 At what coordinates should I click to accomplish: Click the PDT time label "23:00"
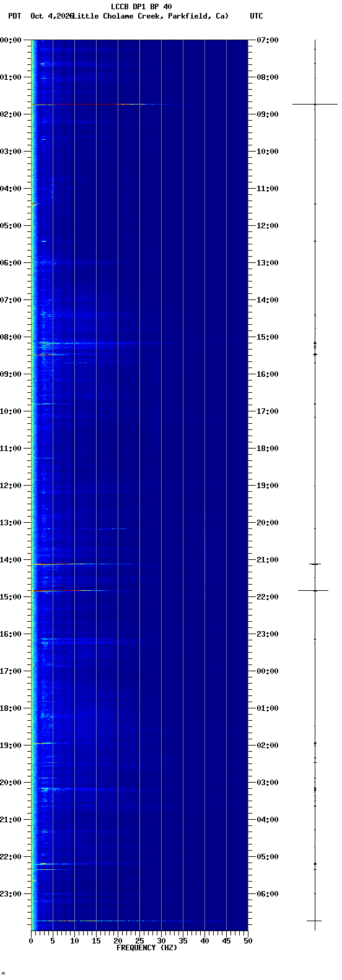[x=11, y=894]
